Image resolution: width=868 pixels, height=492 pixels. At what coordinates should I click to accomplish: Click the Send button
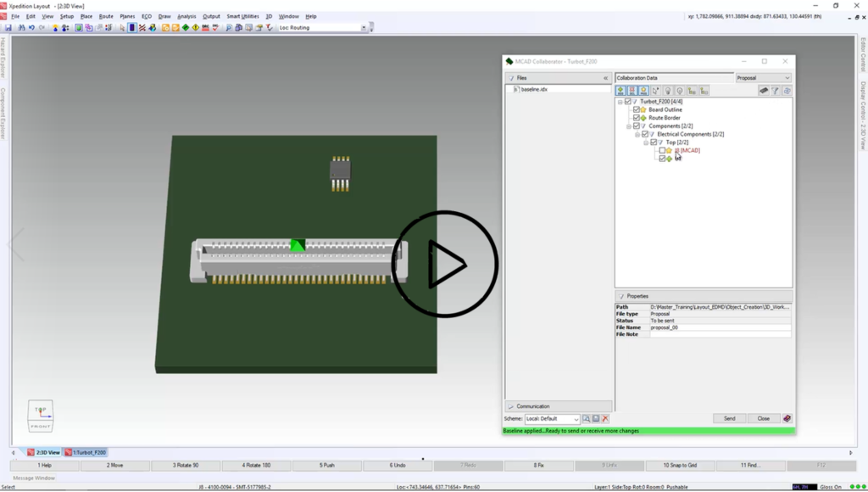click(729, 418)
